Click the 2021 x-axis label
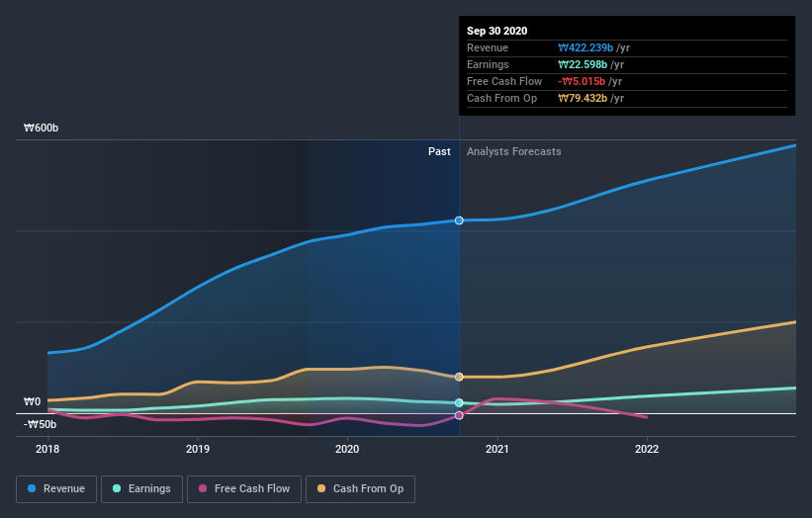812x518 pixels. coord(497,449)
